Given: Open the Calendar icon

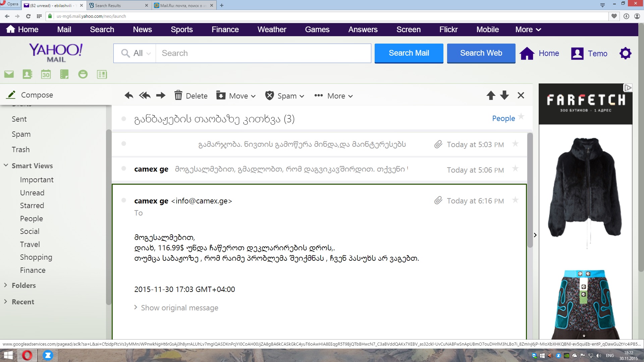Looking at the screenshot, I should coord(46,74).
